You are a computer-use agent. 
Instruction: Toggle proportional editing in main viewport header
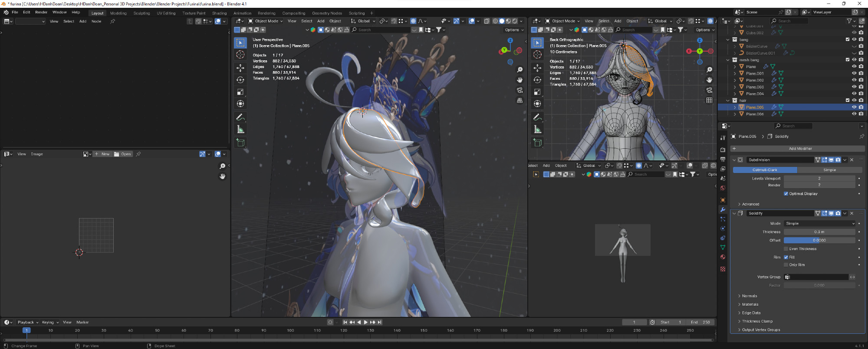click(413, 21)
